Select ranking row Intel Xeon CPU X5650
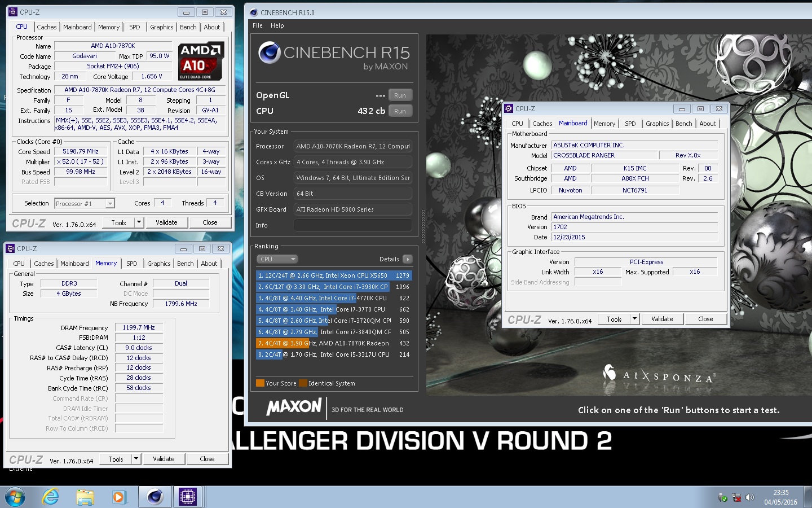 pyautogui.click(x=334, y=275)
